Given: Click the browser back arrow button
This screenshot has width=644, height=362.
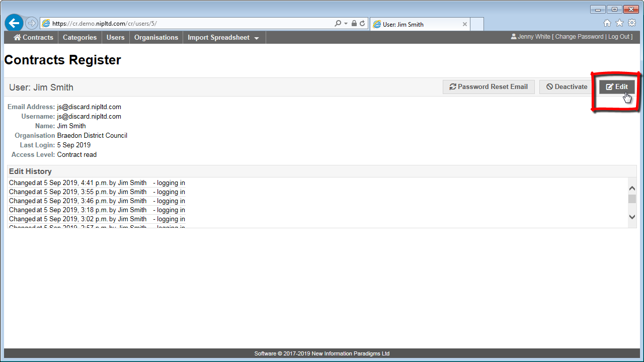Looking at the screenshot, I should tap(15, 23).
